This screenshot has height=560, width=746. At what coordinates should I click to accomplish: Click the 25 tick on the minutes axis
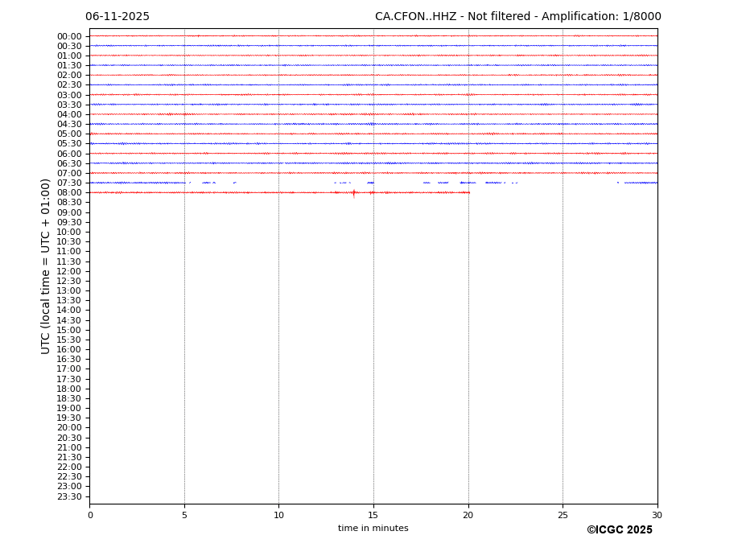point(563,515)
